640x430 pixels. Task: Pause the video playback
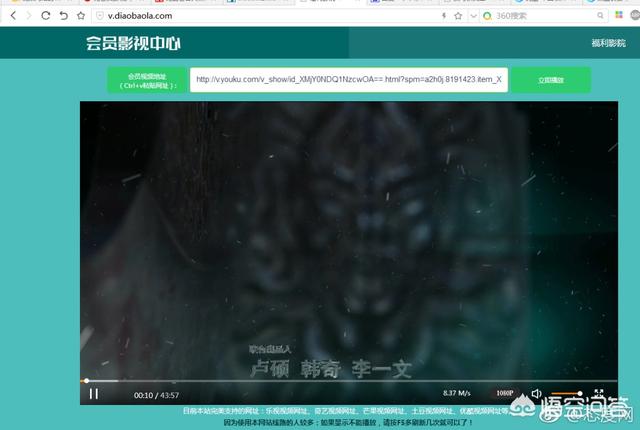coord(94,394)
